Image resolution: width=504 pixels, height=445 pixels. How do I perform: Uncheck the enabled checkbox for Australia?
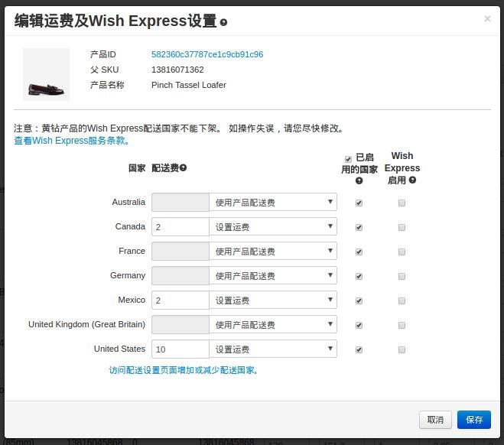point(359,203)
